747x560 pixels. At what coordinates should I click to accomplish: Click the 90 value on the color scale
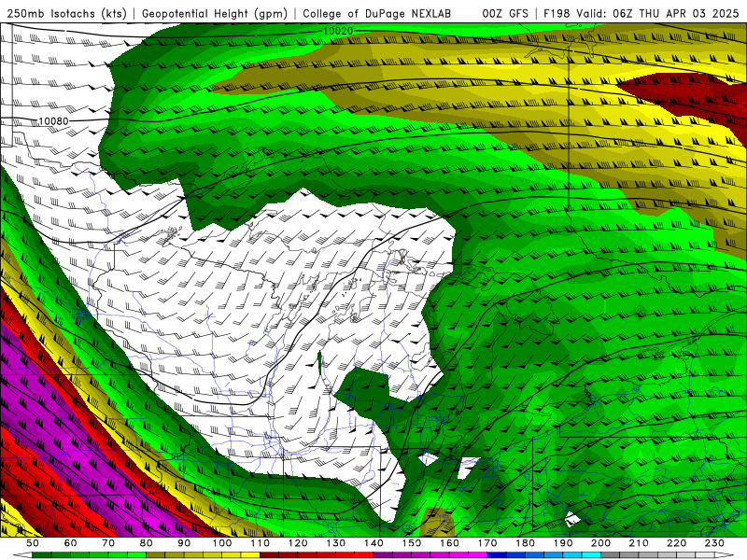[184, 543]
